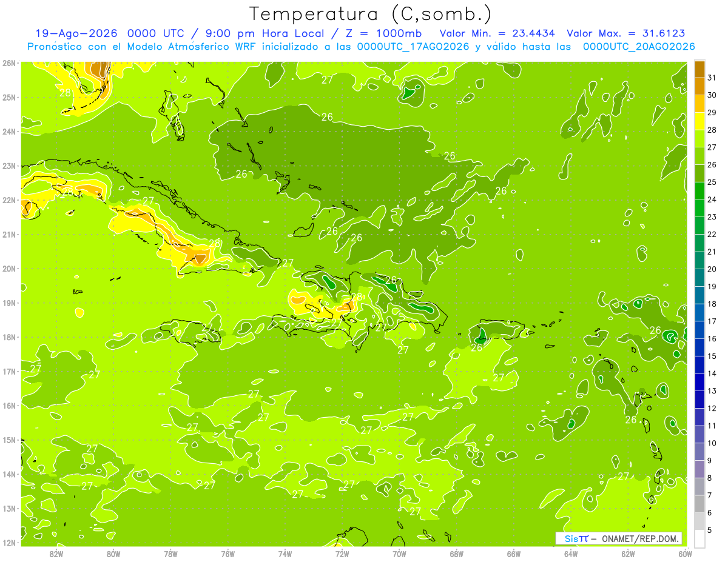Click the "60W" longitude axis label
This screenshot has width=728, height=562.
[685, 553]
